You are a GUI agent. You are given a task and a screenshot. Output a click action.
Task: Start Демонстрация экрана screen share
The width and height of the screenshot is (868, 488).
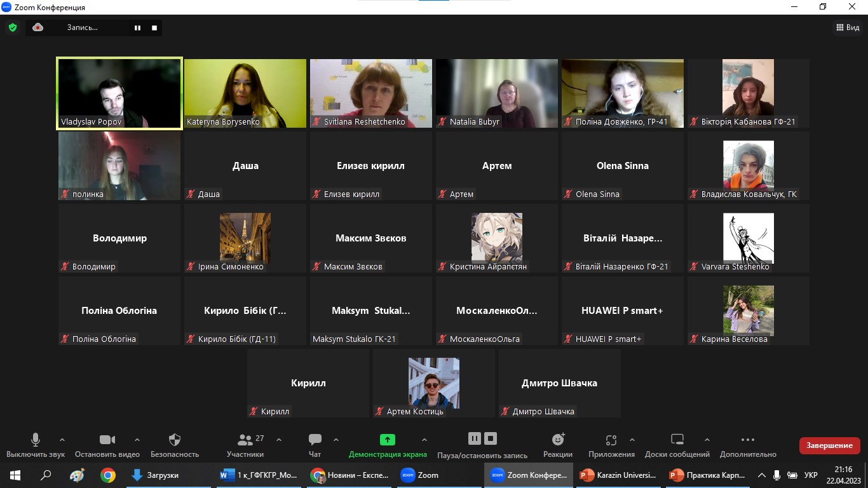387,440
